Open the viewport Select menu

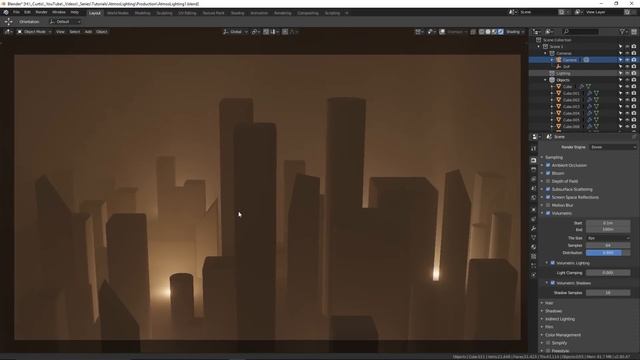[75, 32]
